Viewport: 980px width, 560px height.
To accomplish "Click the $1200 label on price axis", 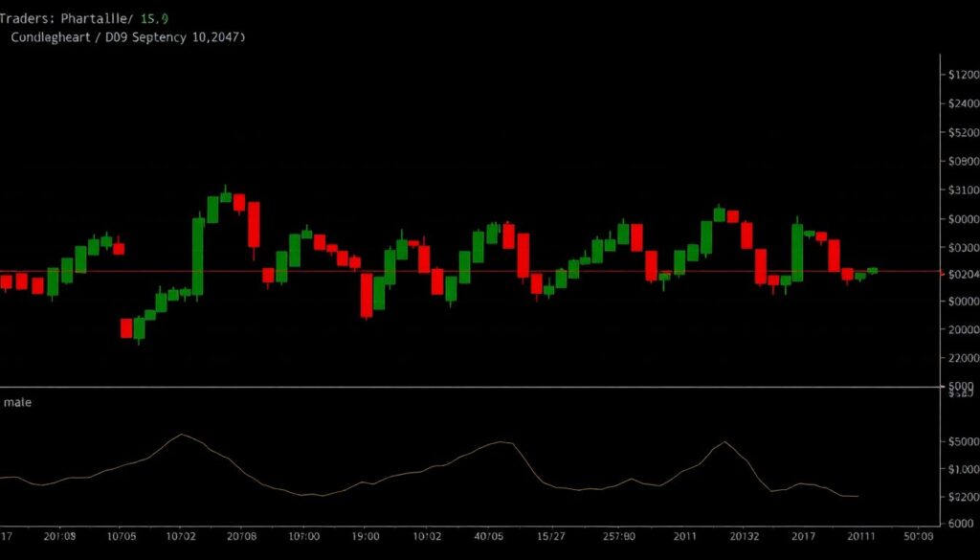I will point(961,75).
